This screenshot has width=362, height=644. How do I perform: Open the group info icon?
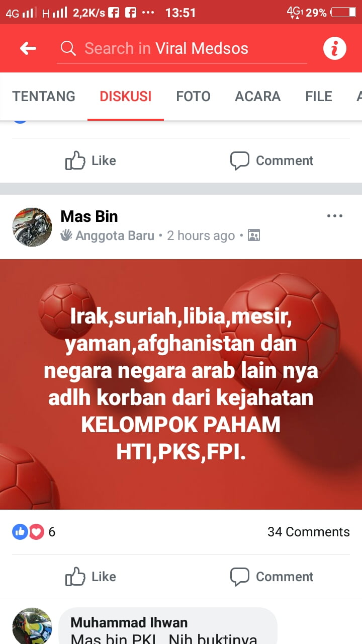(334, 48)
